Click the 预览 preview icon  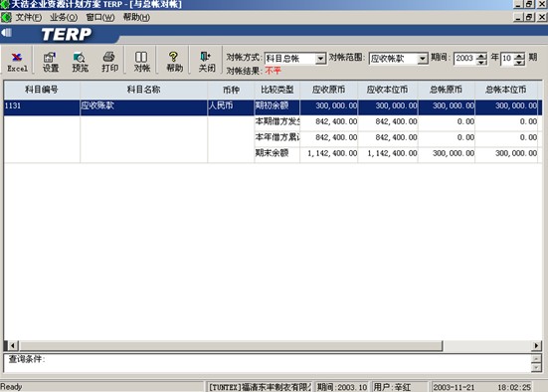pyautogui.click(x=80, y=62)
